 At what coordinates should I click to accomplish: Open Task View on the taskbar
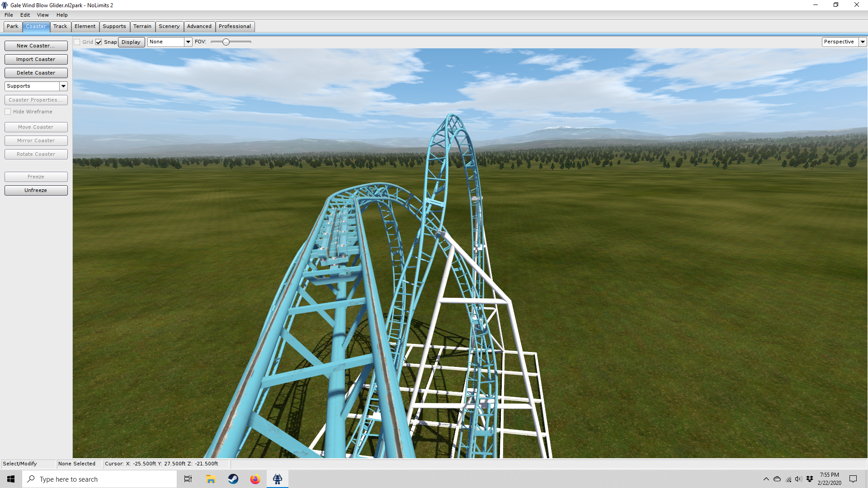(x=188, y=479)
